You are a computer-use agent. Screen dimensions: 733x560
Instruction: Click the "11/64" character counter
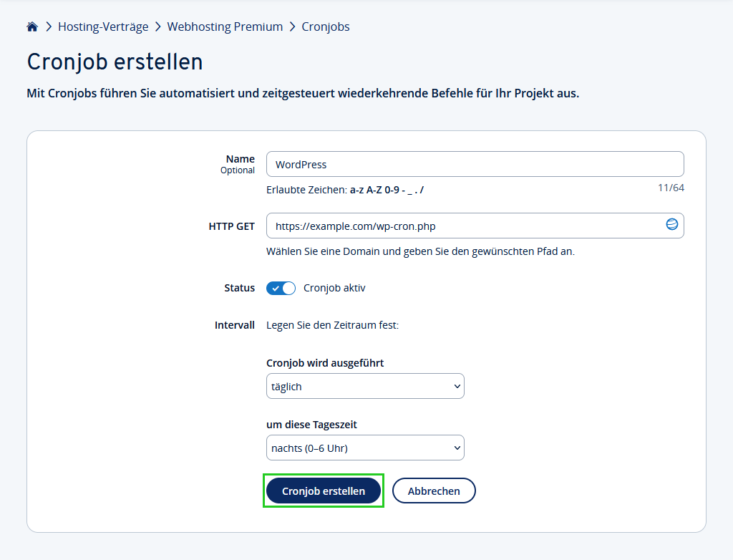coord(671,188)
